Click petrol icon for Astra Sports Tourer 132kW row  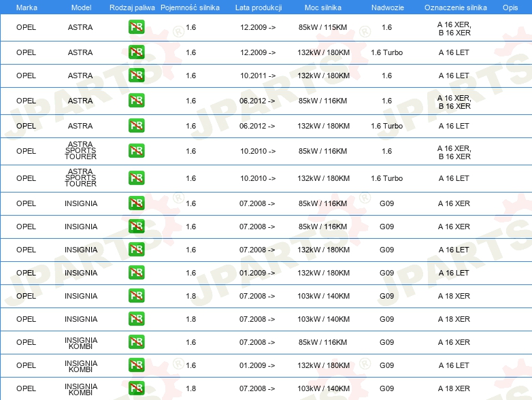coord(136,178)
